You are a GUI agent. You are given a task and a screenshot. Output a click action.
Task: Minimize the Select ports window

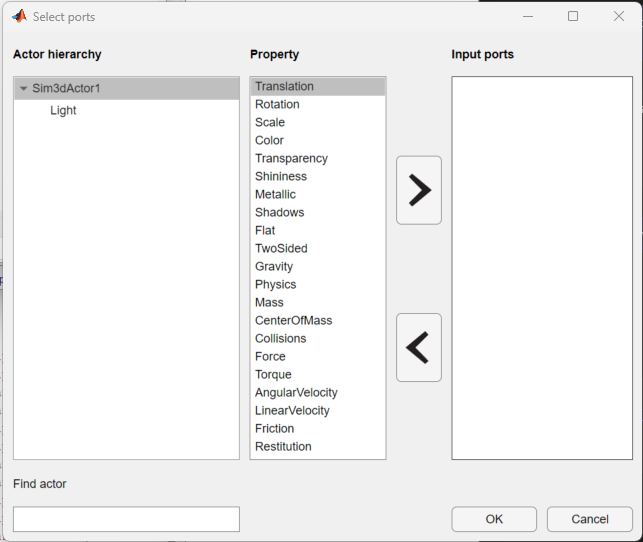[528, 16]
